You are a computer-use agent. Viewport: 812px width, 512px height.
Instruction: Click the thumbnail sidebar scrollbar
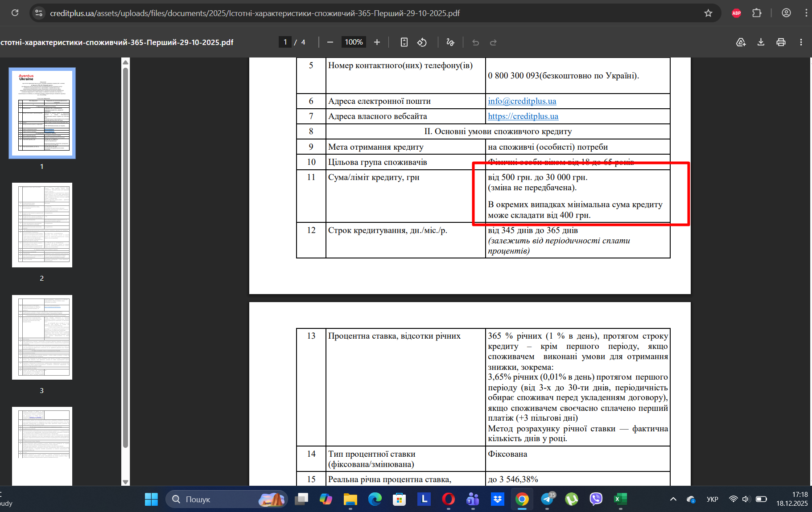tap(125, 258)
